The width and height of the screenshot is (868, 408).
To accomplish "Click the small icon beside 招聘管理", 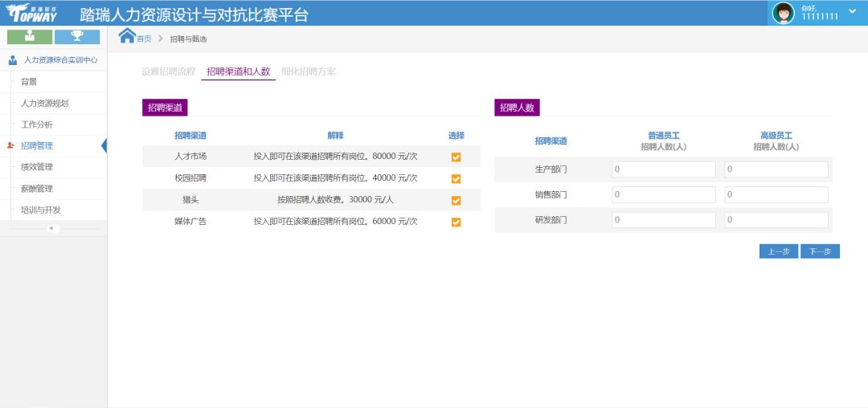I will pos(10,145).
